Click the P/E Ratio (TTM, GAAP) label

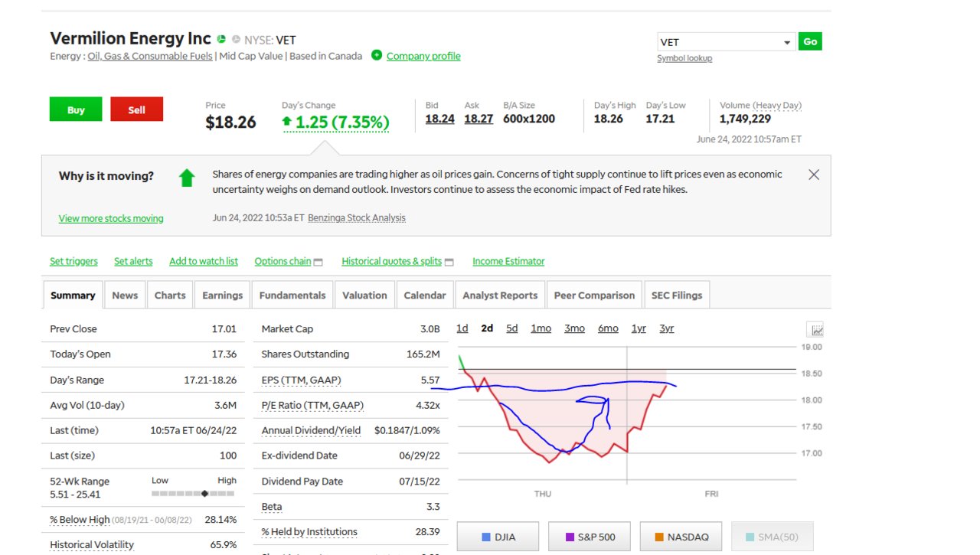(312, 405)
